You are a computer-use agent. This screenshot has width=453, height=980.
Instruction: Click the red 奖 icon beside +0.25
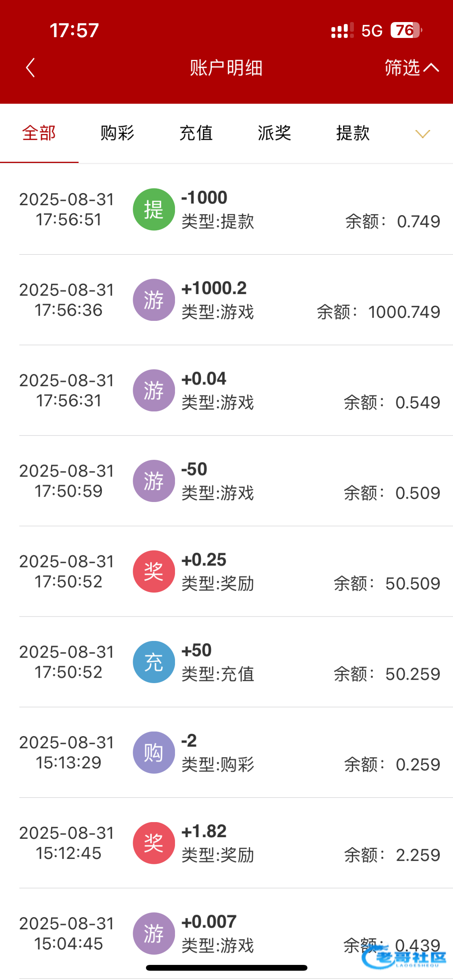154,572
